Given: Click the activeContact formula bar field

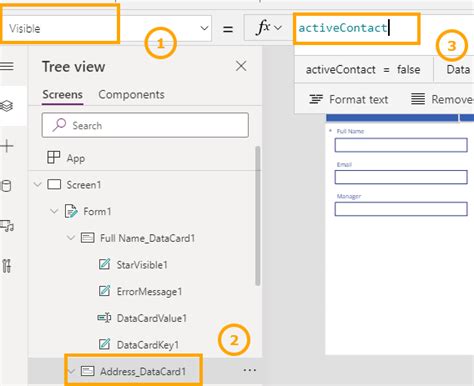Looking at the screenshot, I should coord(357,28).
